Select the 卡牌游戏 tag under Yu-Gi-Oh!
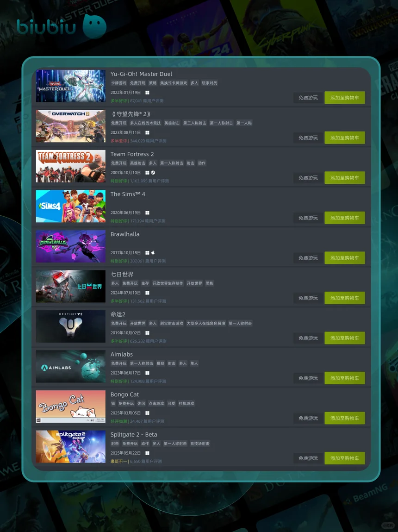The width and height of the screenshot is (398, 532). [118, 83]
